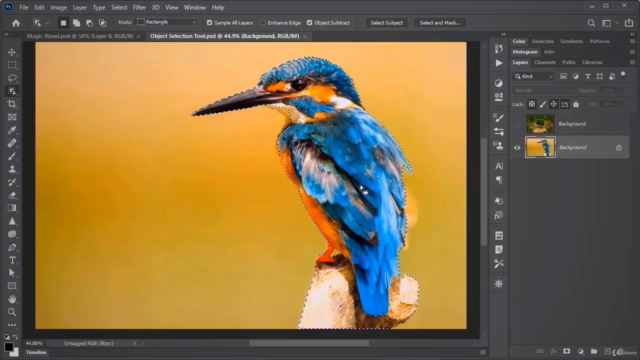Switch to the Swatches tab
The image size is (640, 360).
coord(542,41)
